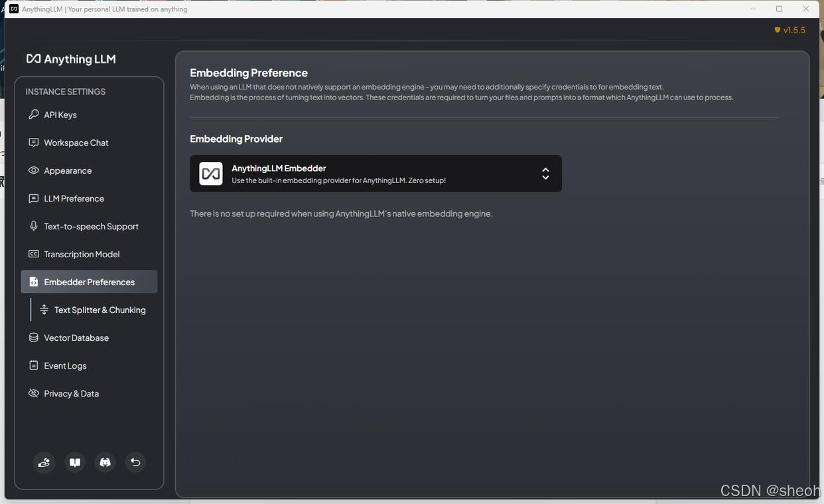
Task: Minimize the AnythingLLM window
Action: coord(754,9)
